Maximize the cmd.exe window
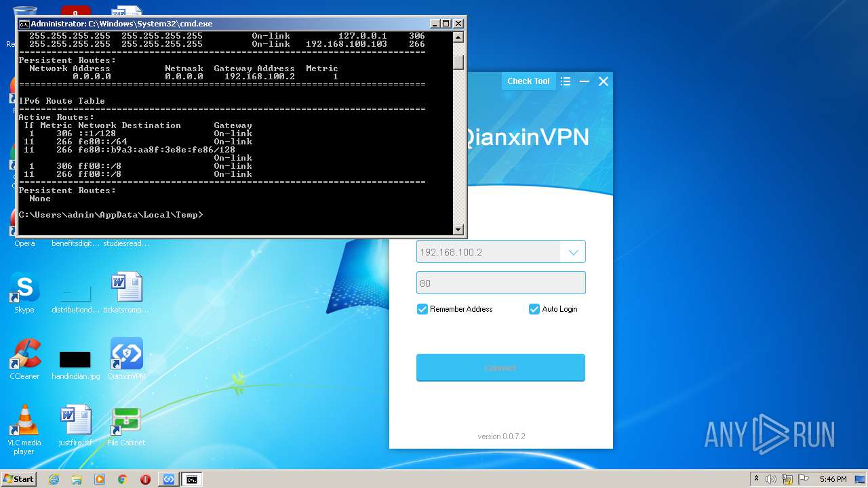 point(446,24)
